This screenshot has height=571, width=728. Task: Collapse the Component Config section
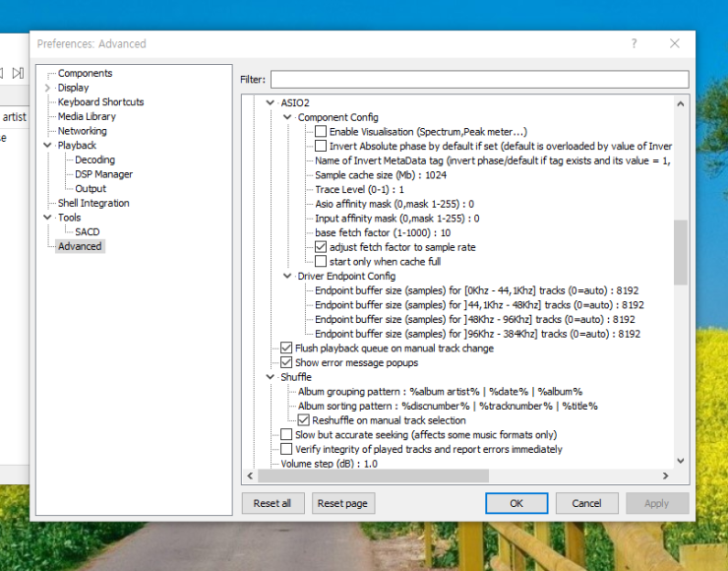pyautogui.click(x=287, y=117)
